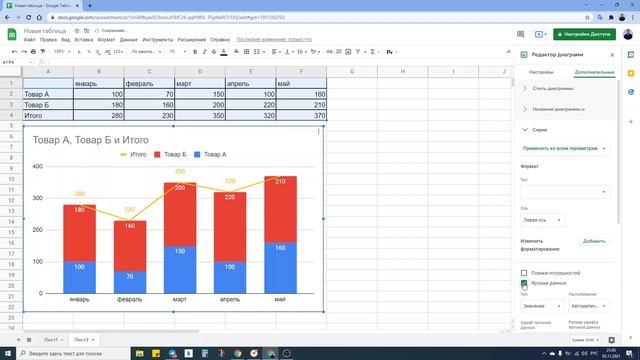640x360 pixels.
Task: Open the fill color picker
Action: [236, 52]
